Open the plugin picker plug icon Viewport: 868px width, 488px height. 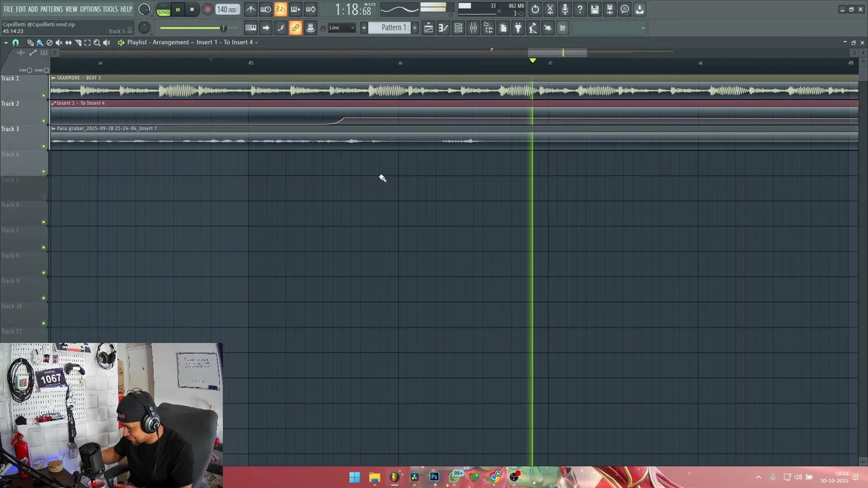[x=518, y=28]
